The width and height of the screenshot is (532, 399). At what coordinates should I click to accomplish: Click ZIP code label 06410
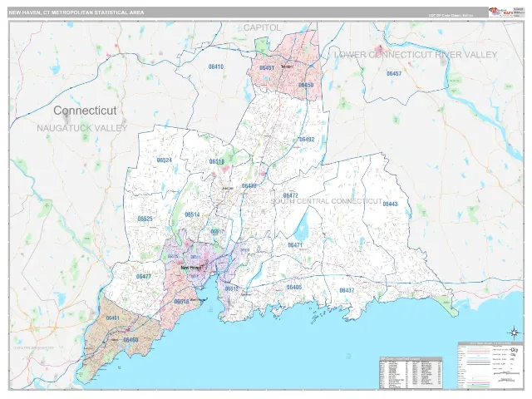[216, 66]
